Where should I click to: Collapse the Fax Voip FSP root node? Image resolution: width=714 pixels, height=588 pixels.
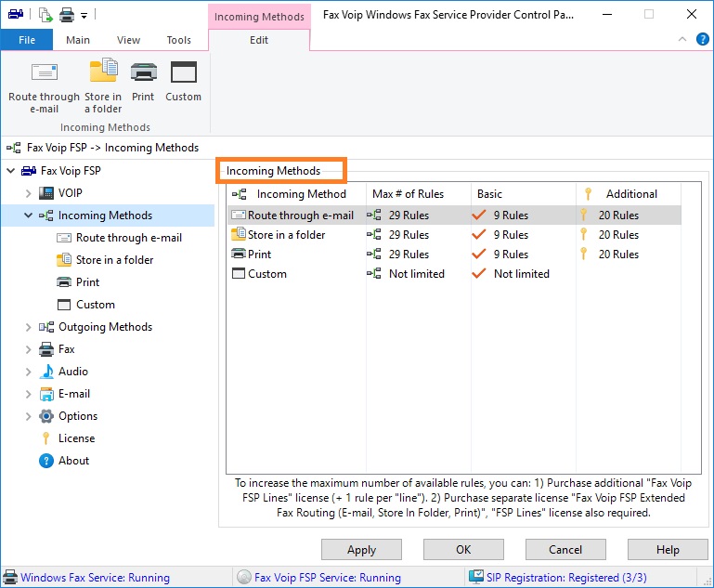pos(10,171)
